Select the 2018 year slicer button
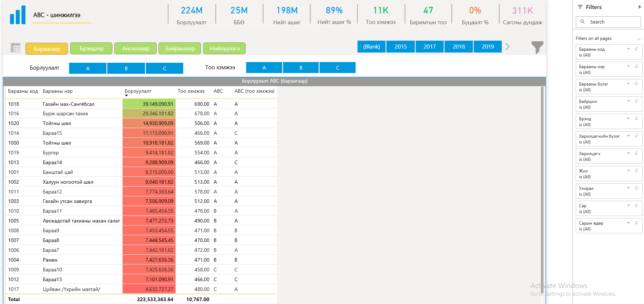Viewport: 644px width, 304px height. tap(459, 47)
